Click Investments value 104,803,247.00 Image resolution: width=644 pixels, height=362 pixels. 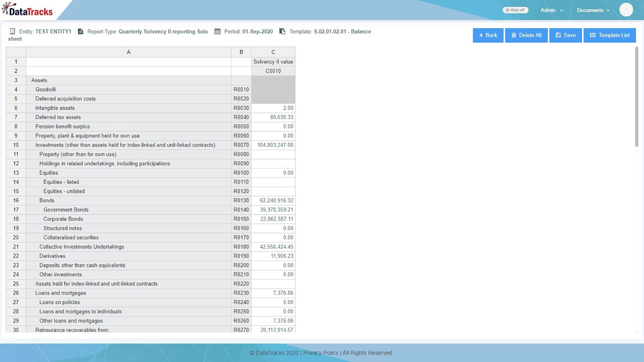[x=273, y=145]
